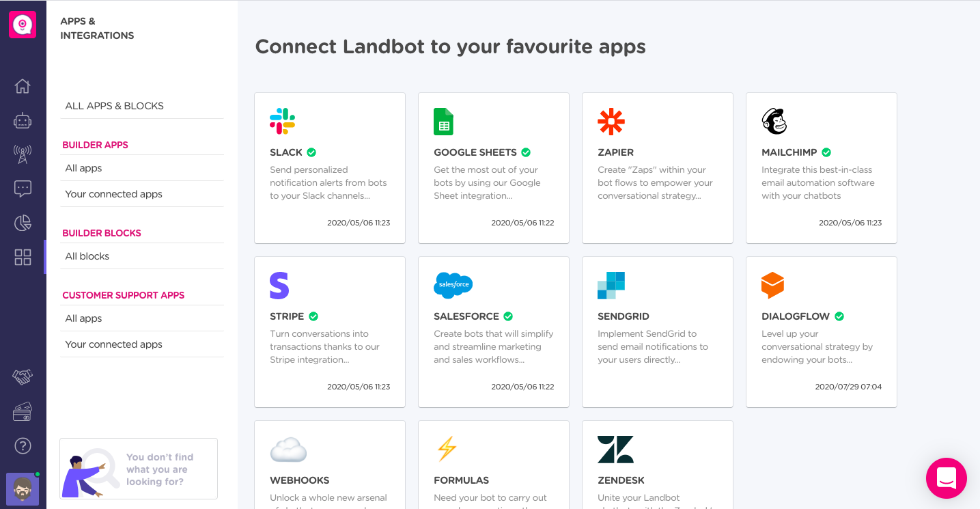Image resolution: width=980 pixels, height=509 pixels.
Task: Select All apps under Builder Apps
Action: [83, 168]
